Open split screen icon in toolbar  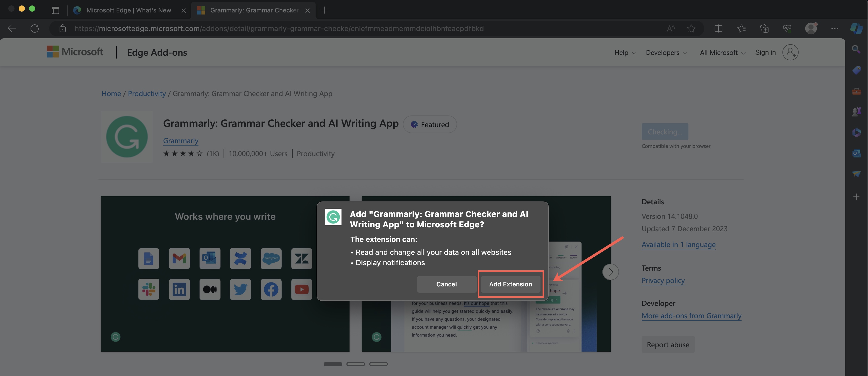pyautogui.click(x=718, y=28)
